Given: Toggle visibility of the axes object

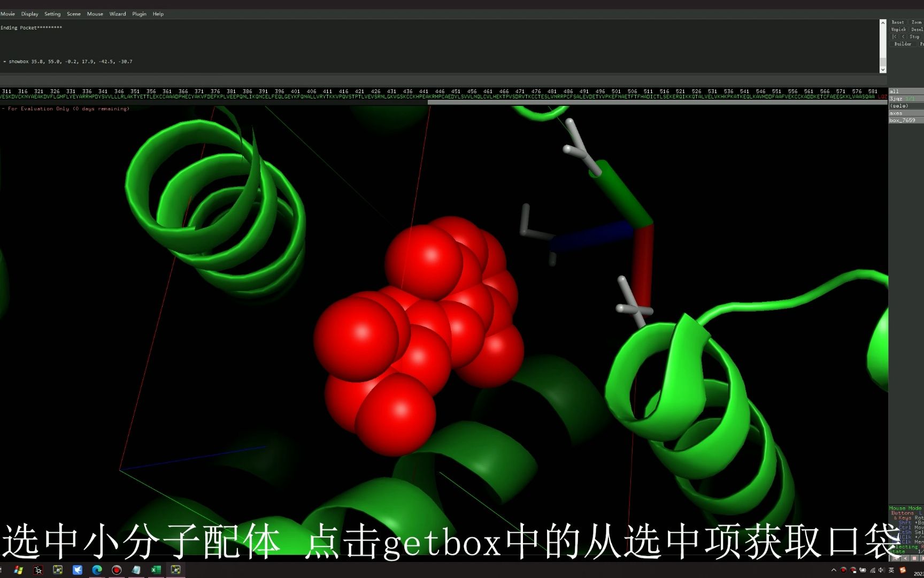Looking at the screenshot, I should tap(906, 113).
